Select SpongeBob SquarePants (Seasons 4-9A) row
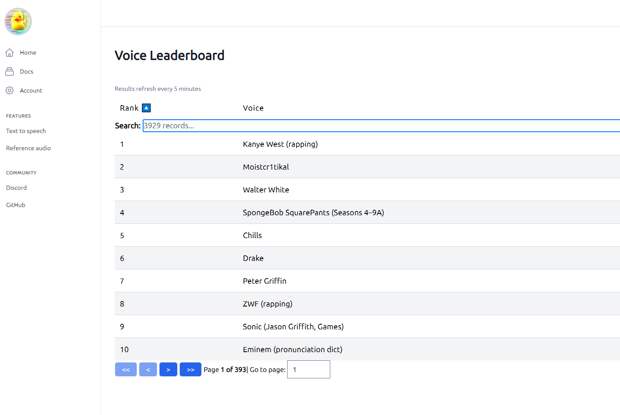Viewport: 620px width, 415px height. (x=367, y=213)
